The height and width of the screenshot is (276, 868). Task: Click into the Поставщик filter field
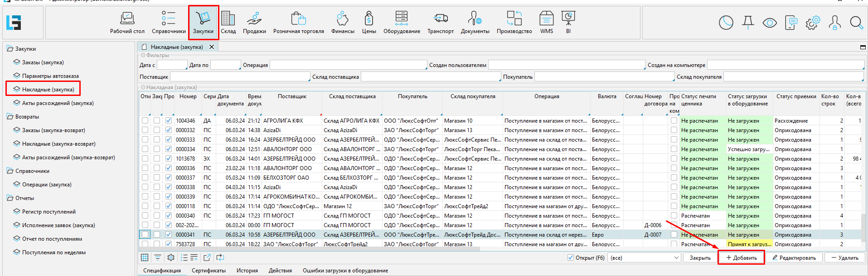(239, 77)
